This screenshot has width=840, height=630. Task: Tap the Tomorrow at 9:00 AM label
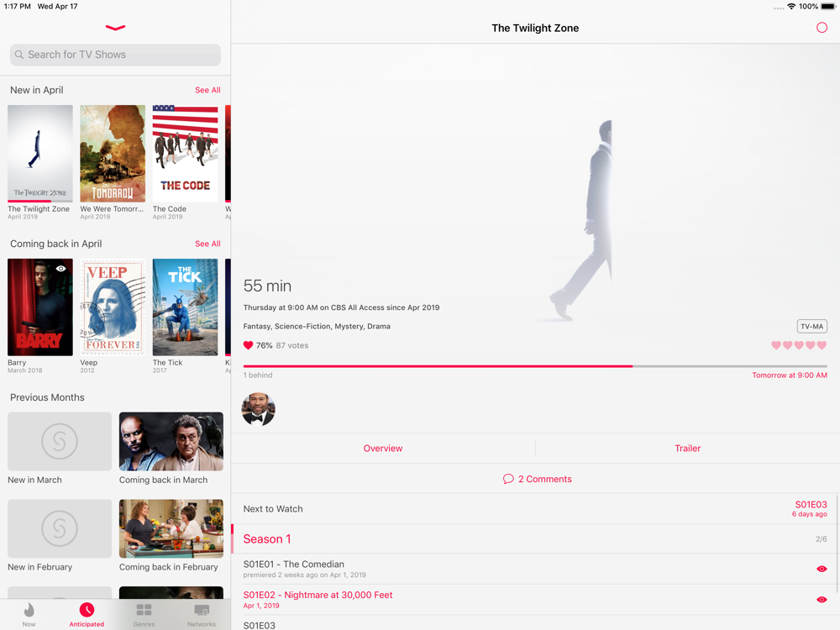(x=789, y=375)
